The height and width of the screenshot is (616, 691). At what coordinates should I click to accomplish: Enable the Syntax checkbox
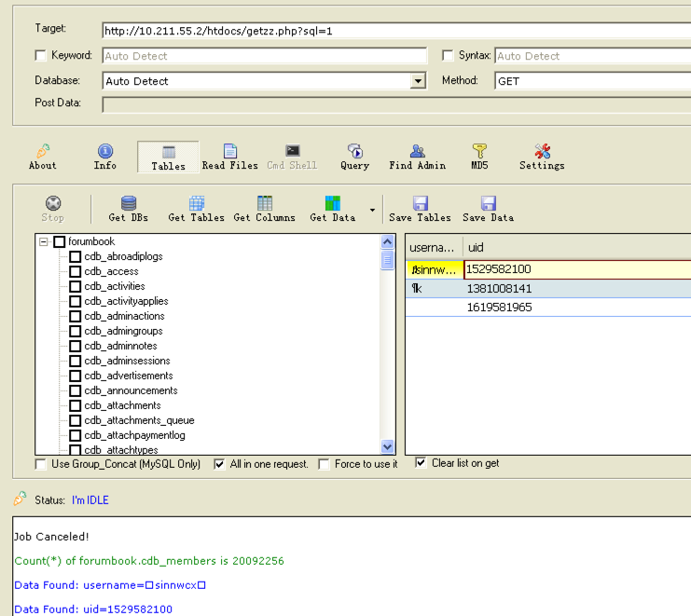click(x=448, y=56)
